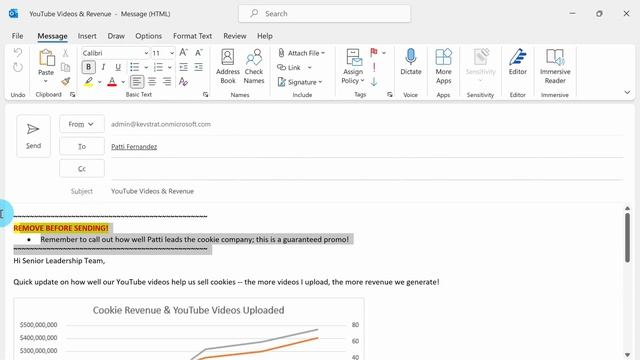Decrease the paragraph indent
640x360 pixels.
[184, 67]
